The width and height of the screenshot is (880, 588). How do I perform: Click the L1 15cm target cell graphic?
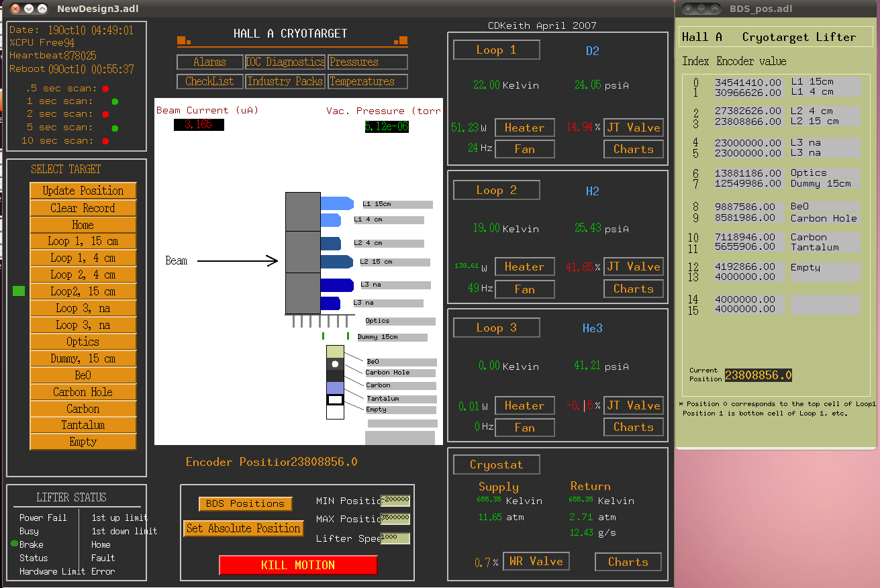point(337,203)
